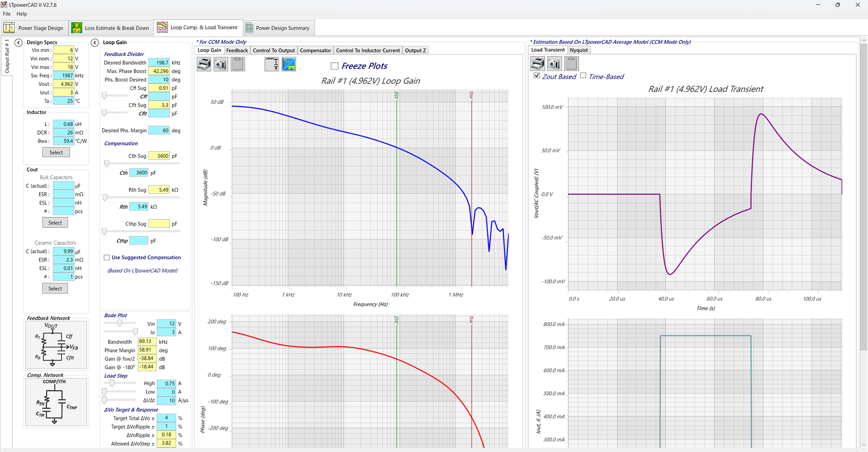The image size is (868, 452).
Task: Collapse the Design Specs panel arrow
Action: click(x=19, y=42)
